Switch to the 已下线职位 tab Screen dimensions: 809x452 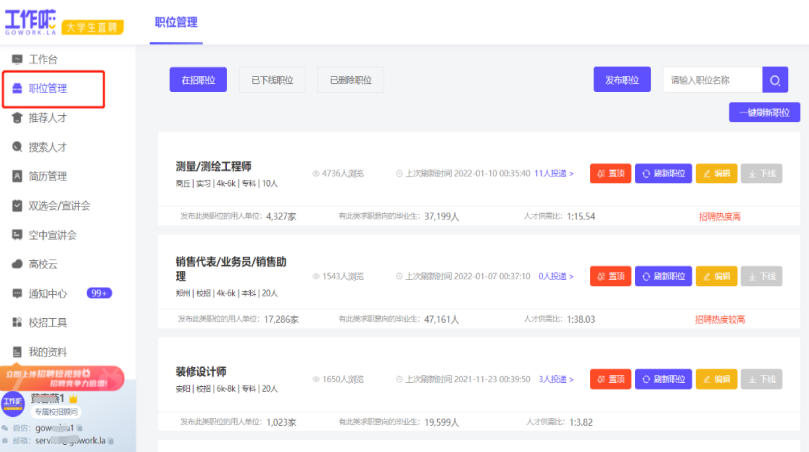tap(272, 80)
